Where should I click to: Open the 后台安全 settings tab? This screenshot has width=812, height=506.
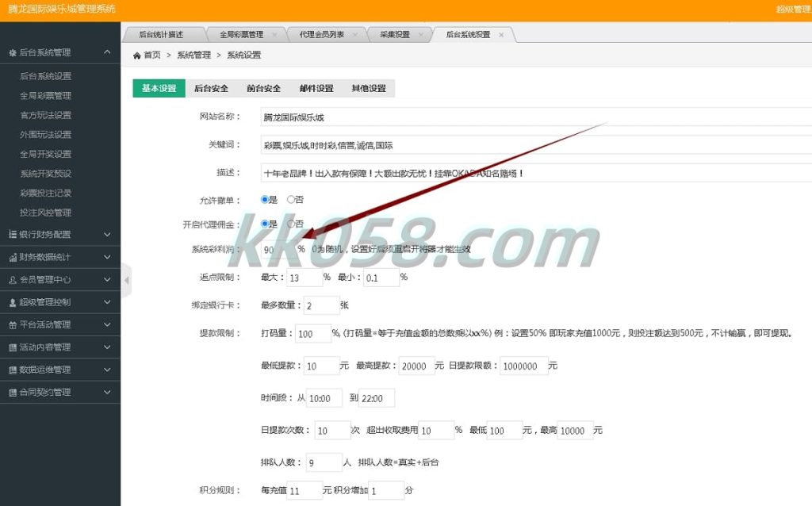coord(211,88)
